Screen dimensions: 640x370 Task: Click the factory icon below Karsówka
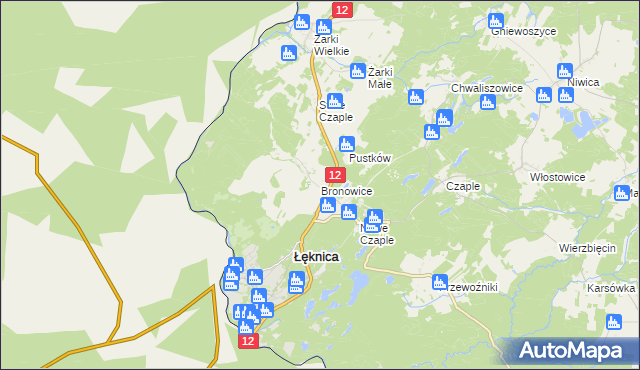point(614,322)
